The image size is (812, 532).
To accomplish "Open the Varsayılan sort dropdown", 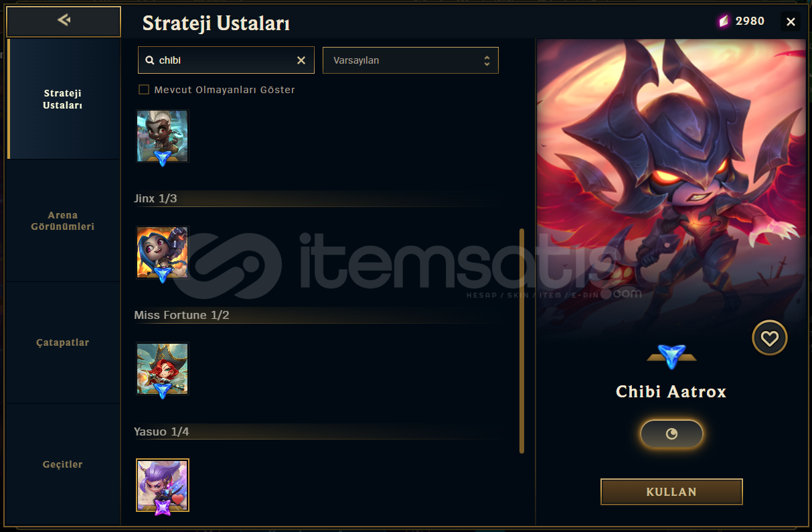I will 410,60.
